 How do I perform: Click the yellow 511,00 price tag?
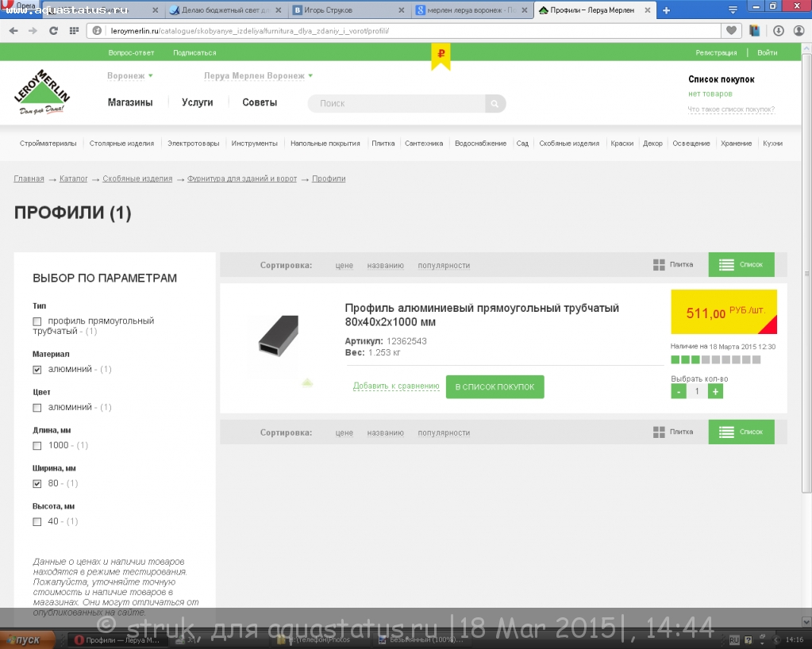[x=723, y=312]
